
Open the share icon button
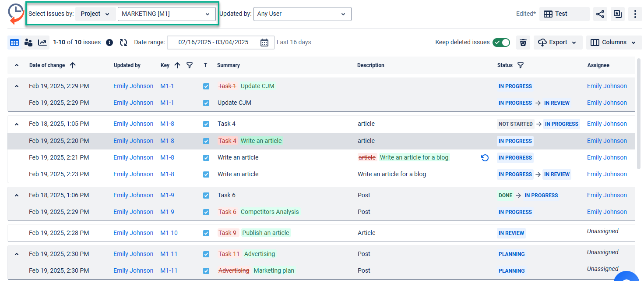point(600,14)
